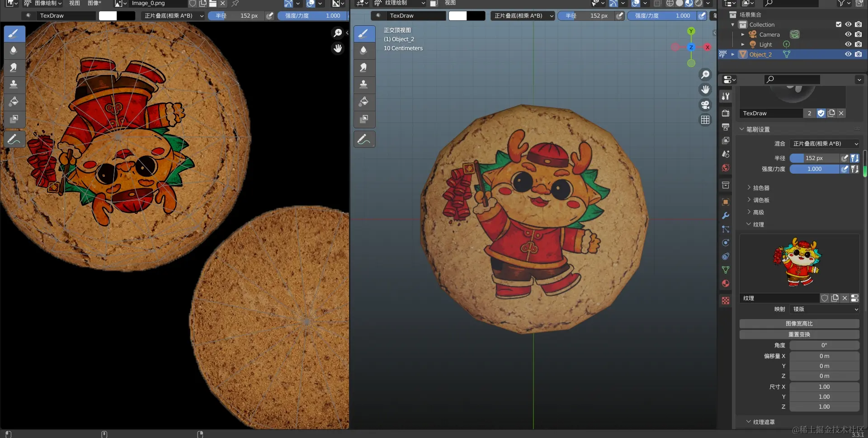The width and height of the screenshot is (868, 438).
Task: Select the Annotate tool in image editor
Action: (14, 139)
